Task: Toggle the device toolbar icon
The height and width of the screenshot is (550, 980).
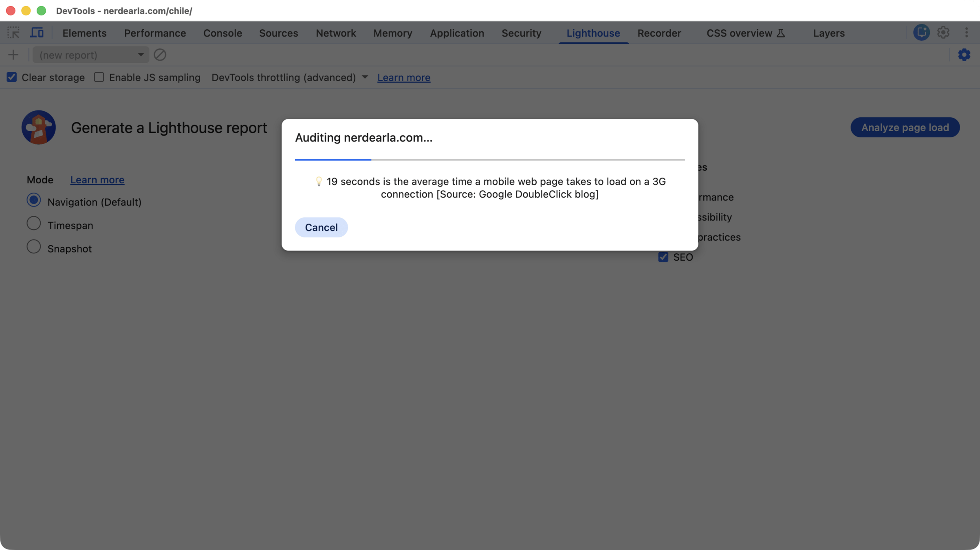Action: point(37,33)
